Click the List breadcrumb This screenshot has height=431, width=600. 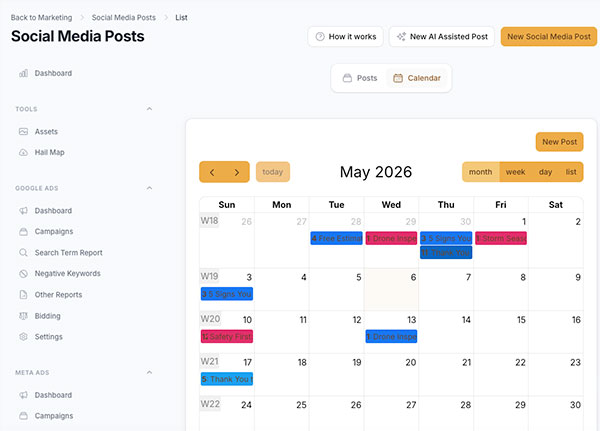181,18
